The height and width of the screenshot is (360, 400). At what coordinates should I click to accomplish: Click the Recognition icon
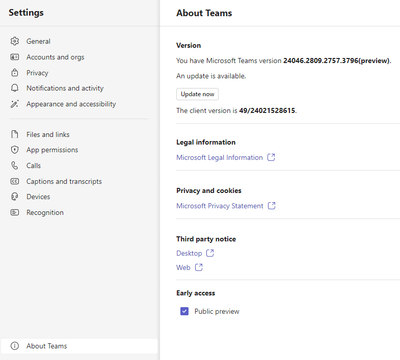(14, 212)
